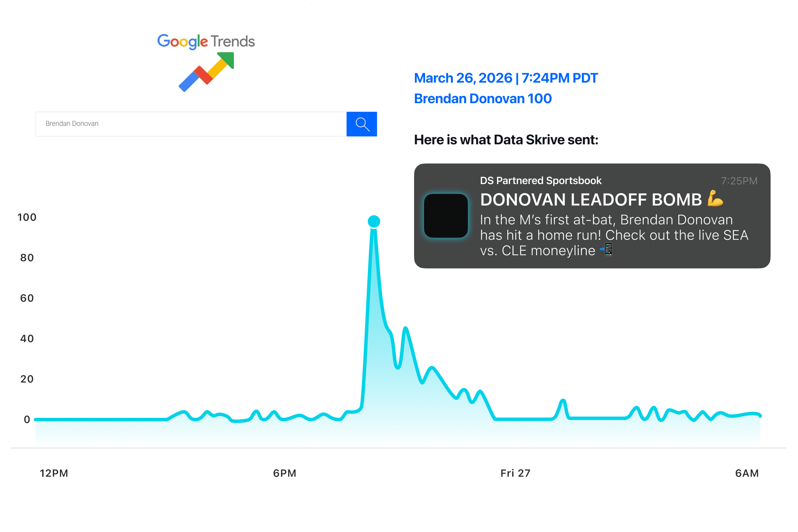Click the Fri 27 x-axis label
Viewport: 798px width, 532px height.
515,473
